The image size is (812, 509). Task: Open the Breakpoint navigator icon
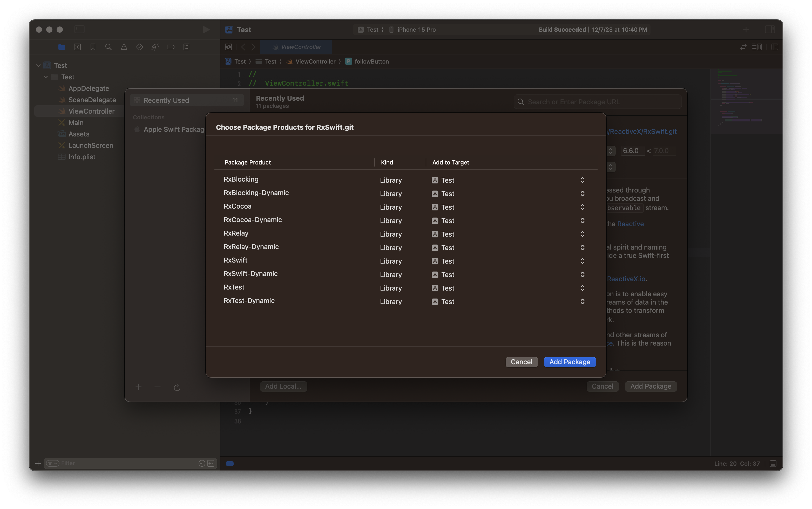(171, 47)
